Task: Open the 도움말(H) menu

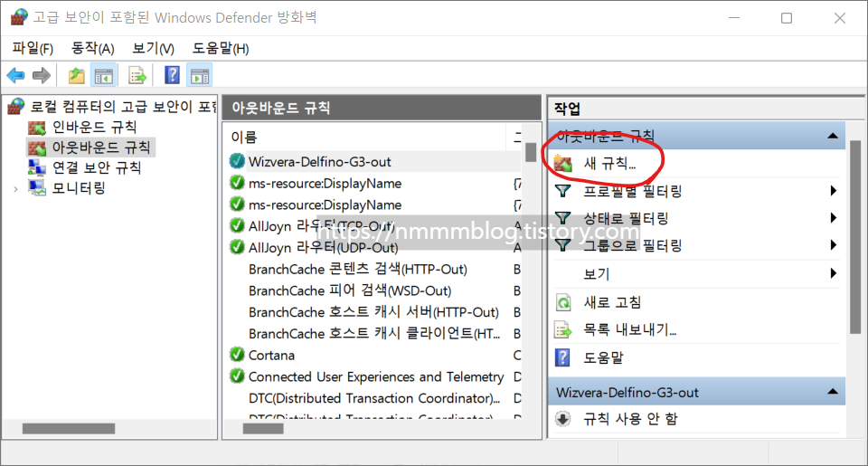Action: pos(221,49)
